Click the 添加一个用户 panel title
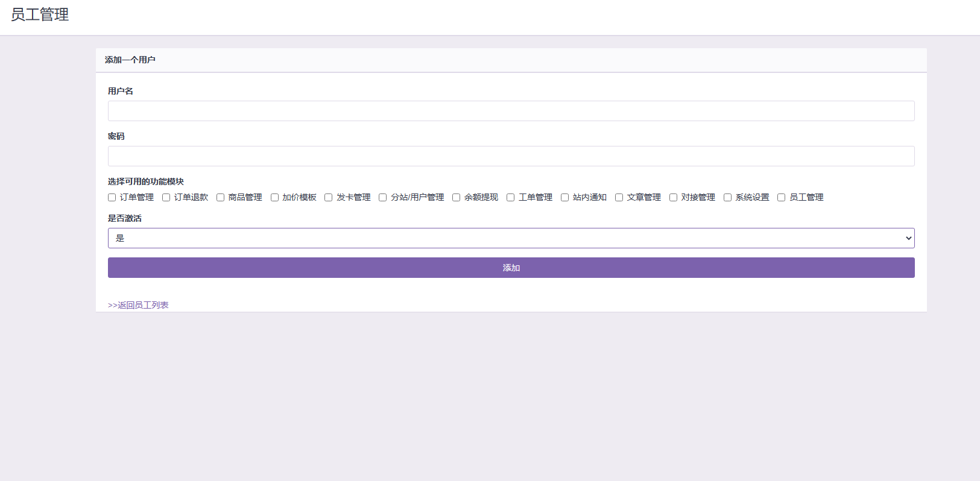 pyautogui.click(x=130, y=60)
